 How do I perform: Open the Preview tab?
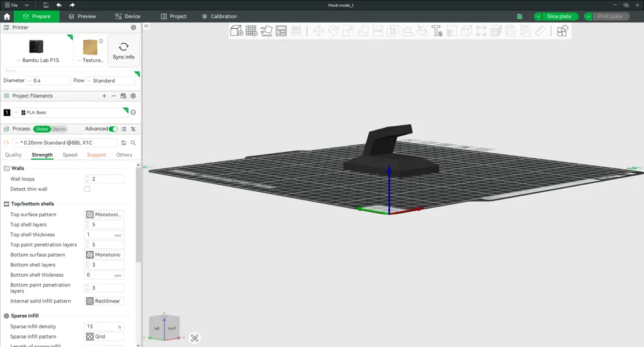[x=82, y=17]
